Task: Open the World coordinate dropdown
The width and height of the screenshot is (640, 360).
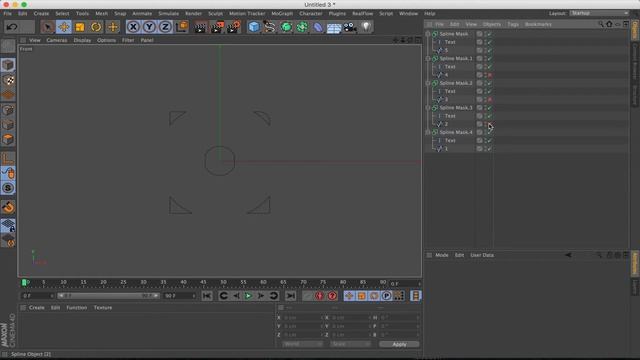Action: pyautogui.click(x=302, y=344)
